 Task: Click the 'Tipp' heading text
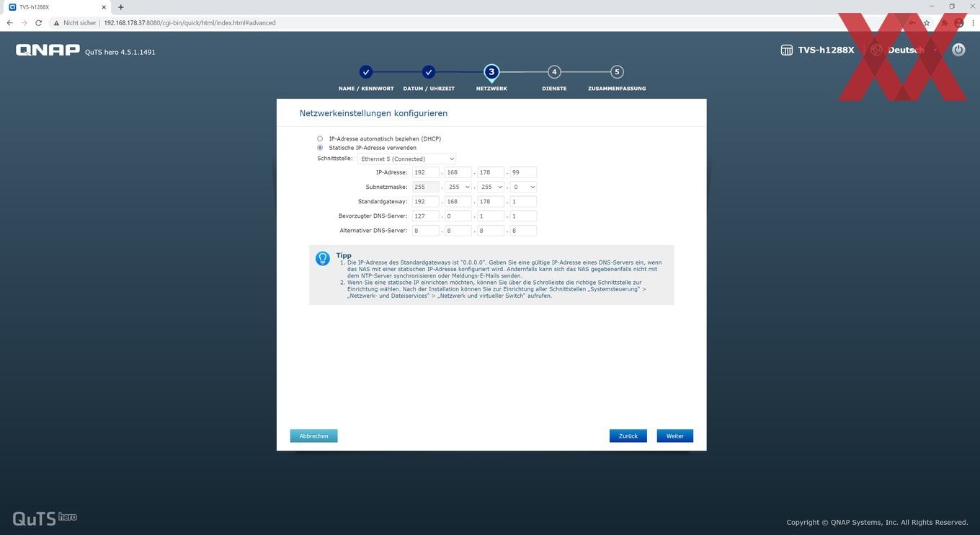(x=344, y=255)
